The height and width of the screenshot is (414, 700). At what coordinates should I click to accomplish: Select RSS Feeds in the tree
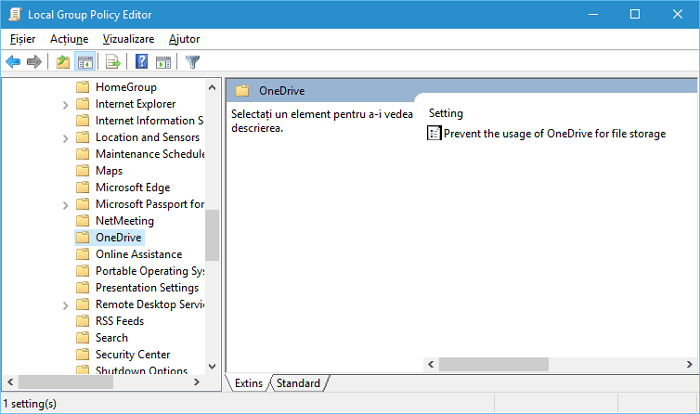coord(120,321)
